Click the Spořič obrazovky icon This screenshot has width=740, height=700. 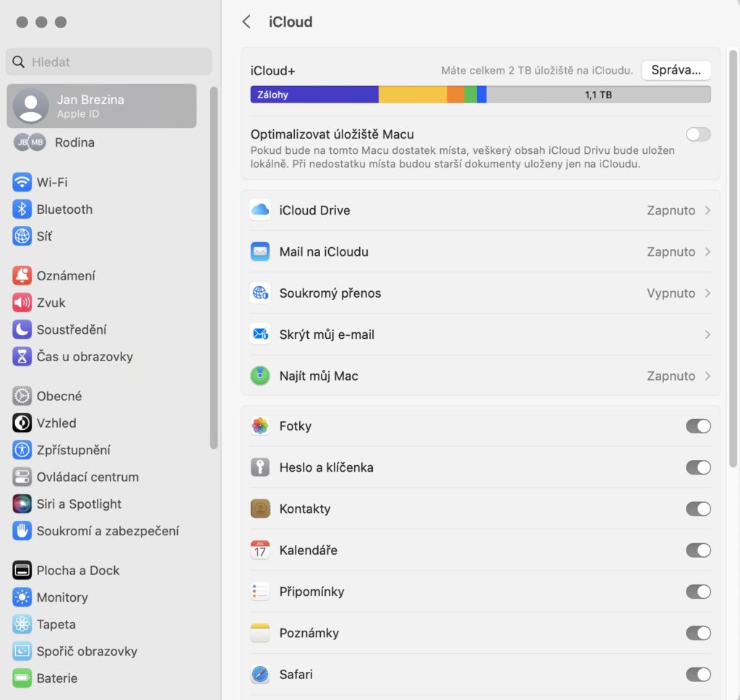pyautogui.click(x=22, y=651)
